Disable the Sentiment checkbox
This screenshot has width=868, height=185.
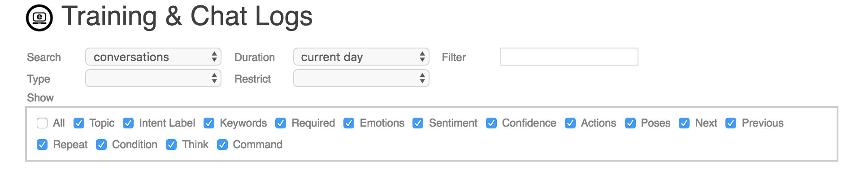(418, 123)
